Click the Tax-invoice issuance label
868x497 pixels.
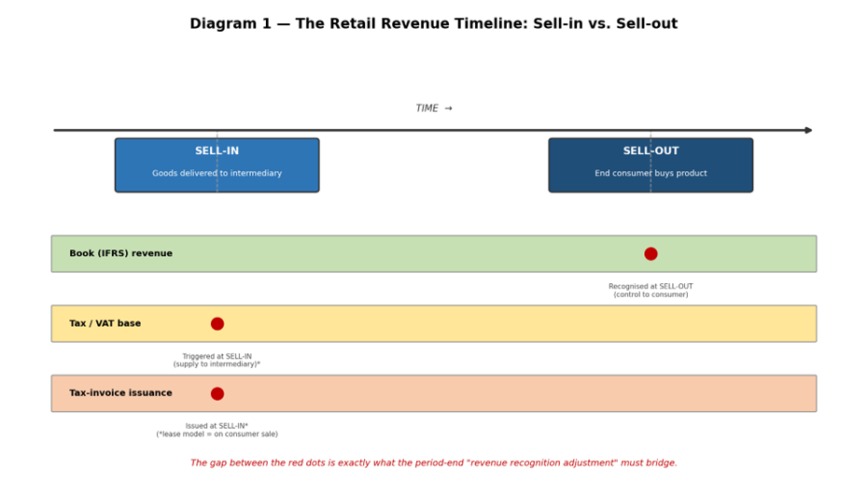point(120,392)
